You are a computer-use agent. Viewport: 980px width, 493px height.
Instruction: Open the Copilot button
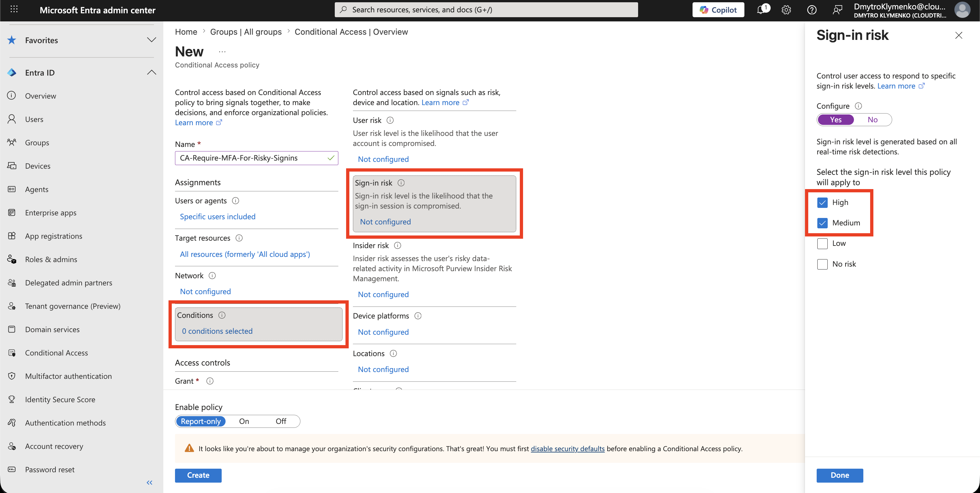(718, 10)
